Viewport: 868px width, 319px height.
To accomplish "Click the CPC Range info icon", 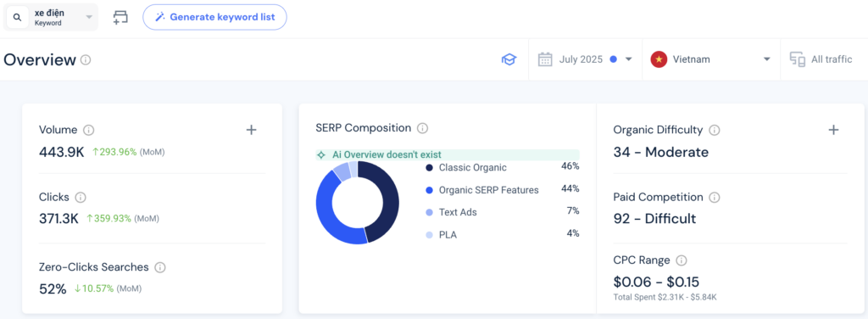I will [682, 260].
